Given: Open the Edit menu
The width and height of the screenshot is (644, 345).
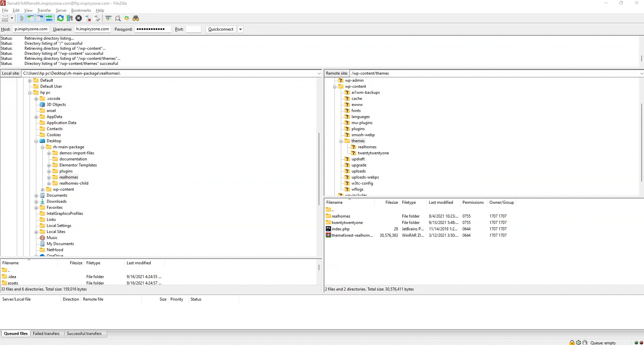Looking at the screenshot, I should click(x=16, y=10).
